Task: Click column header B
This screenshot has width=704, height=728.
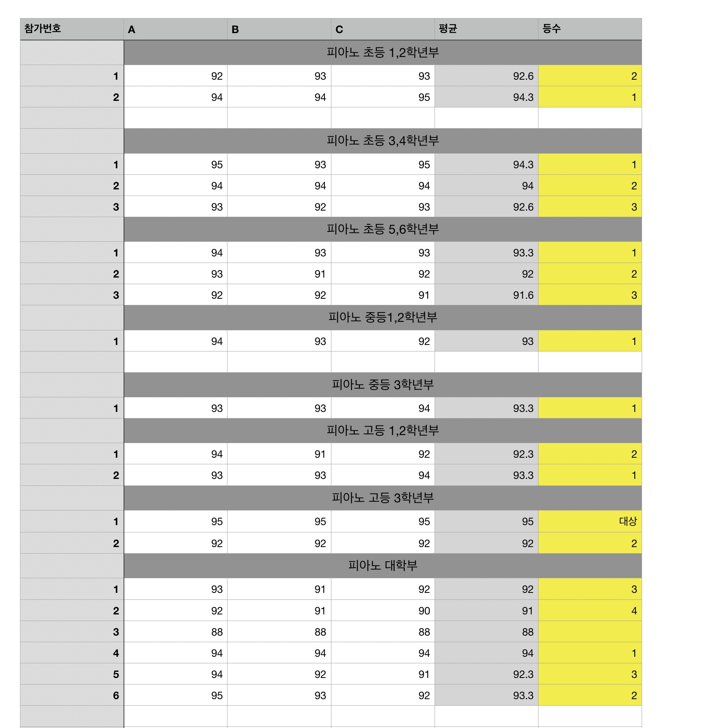Action: [x=279, y=29]
